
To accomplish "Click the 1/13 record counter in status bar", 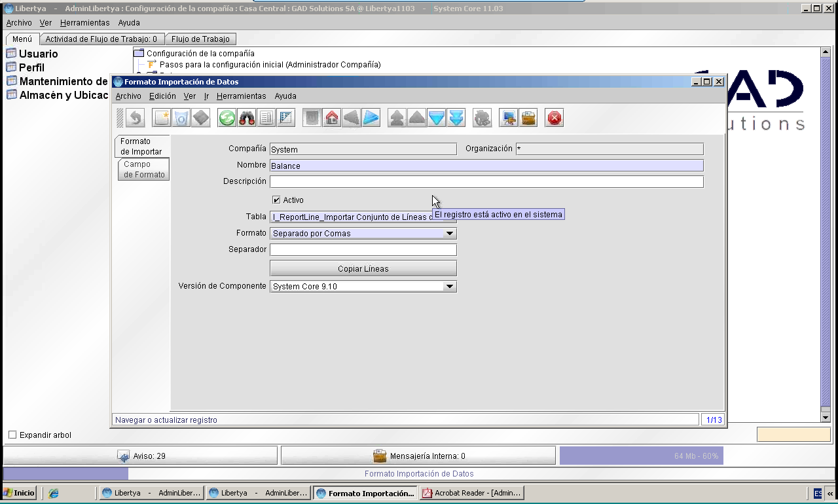I will coord(714,420).
